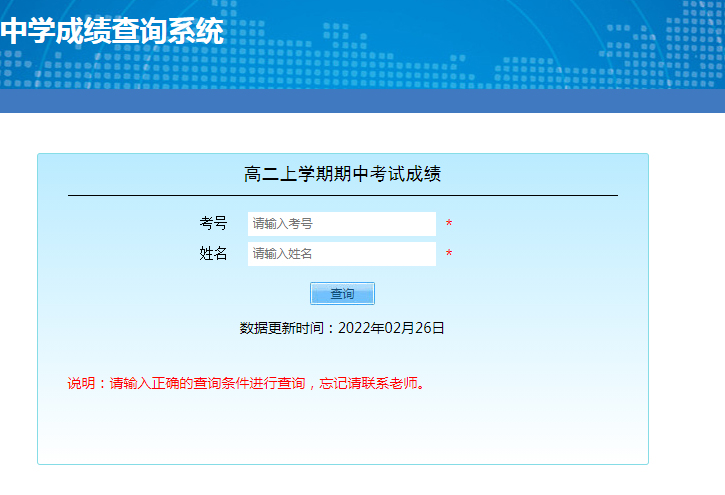
Task: Click the 高二上学期期中考试成绩 heading
Action: [343, 174]
